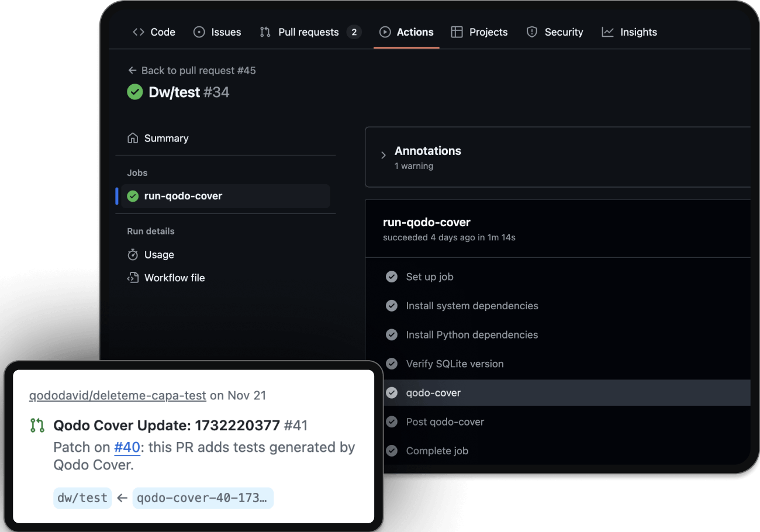Click the '1 warning' text
The height and width of the screenshot is (532, 760).
click(414, 166)
